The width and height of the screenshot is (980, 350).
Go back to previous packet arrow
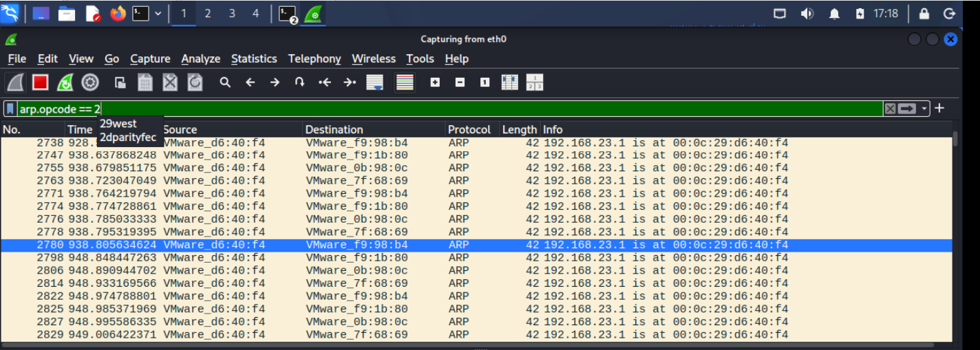(250, 83)
